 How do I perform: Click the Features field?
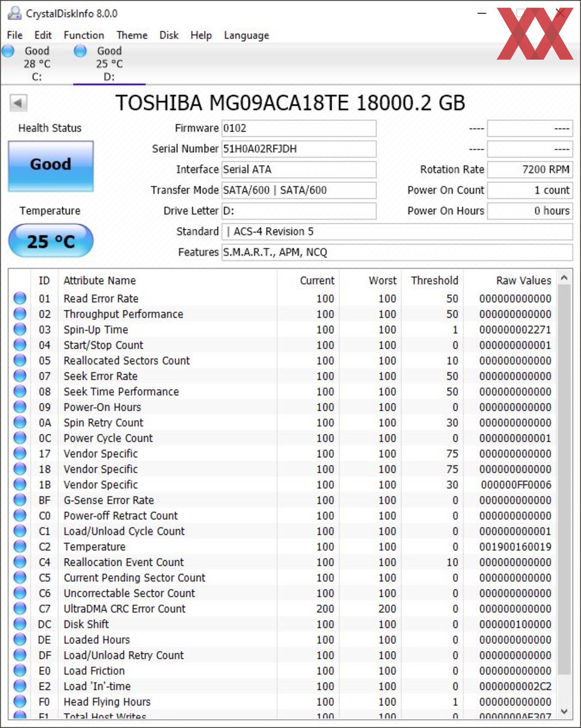click(x=397, y=252)
